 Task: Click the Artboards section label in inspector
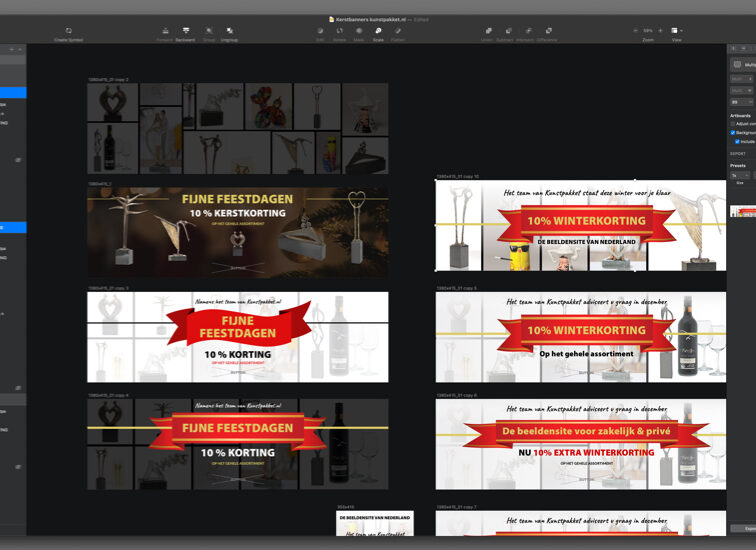click(x=740, y=116)
